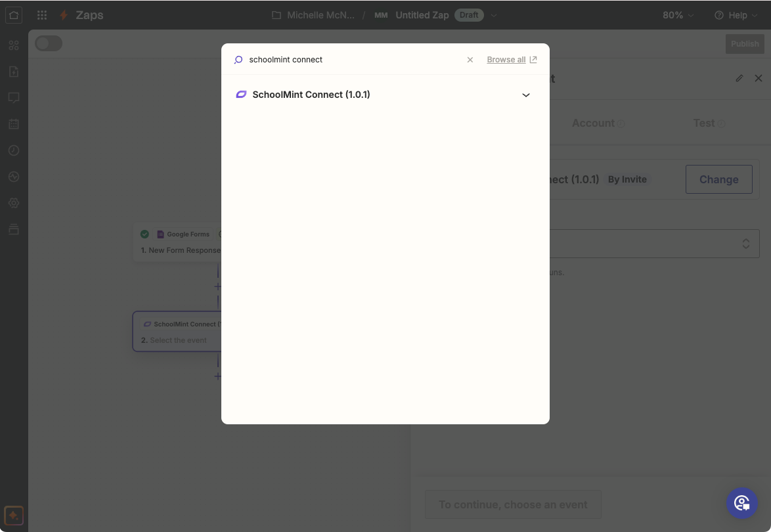This screenshot has height=532, width=771.
Task: Click the Untitled Zap title
Action: pyautogui.click(x=422, y=15)
